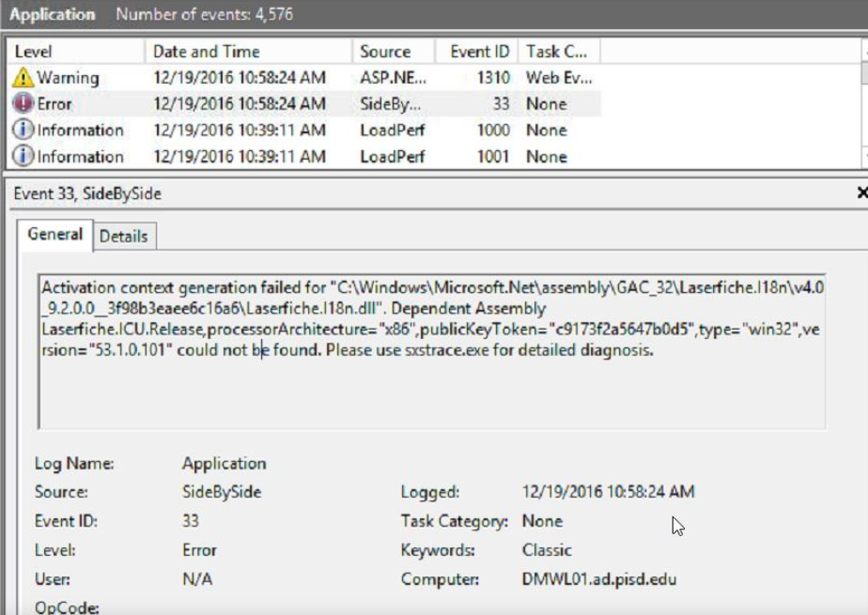Select the LoadPerf source in the Event ID 1001 row

point(392,157)
